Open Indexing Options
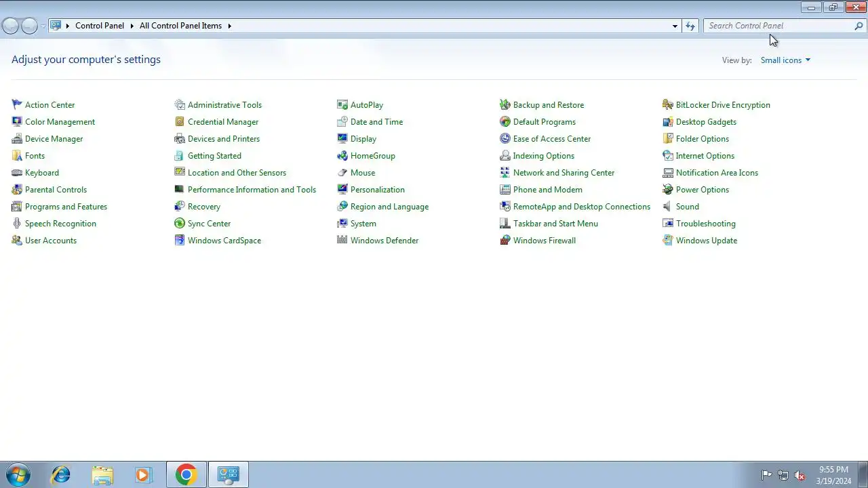 tap(544, 155)
